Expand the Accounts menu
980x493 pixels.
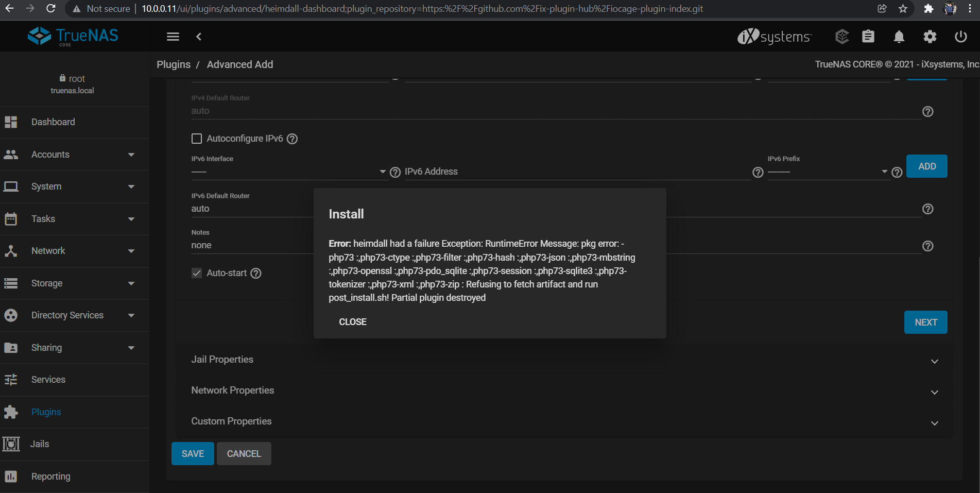[75, 155]
